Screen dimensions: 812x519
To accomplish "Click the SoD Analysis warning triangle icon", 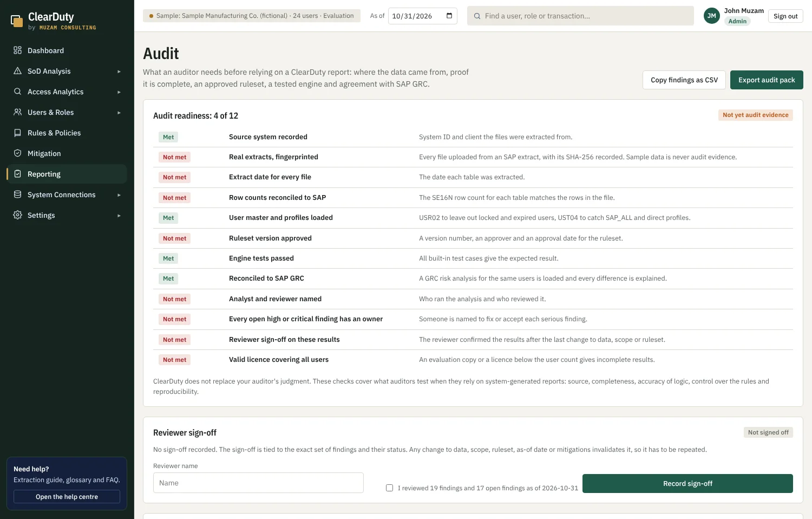I will (17, 71).
